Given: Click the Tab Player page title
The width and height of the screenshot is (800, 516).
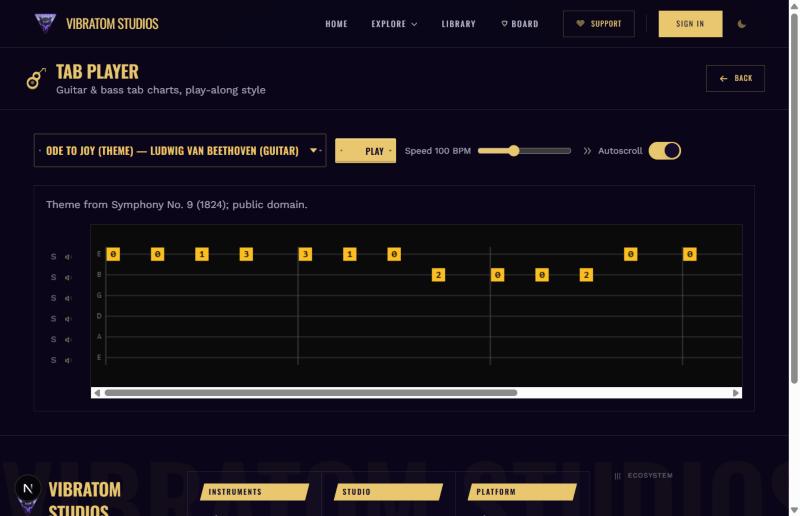Looking at the screenshot, I should coord(97,72).
